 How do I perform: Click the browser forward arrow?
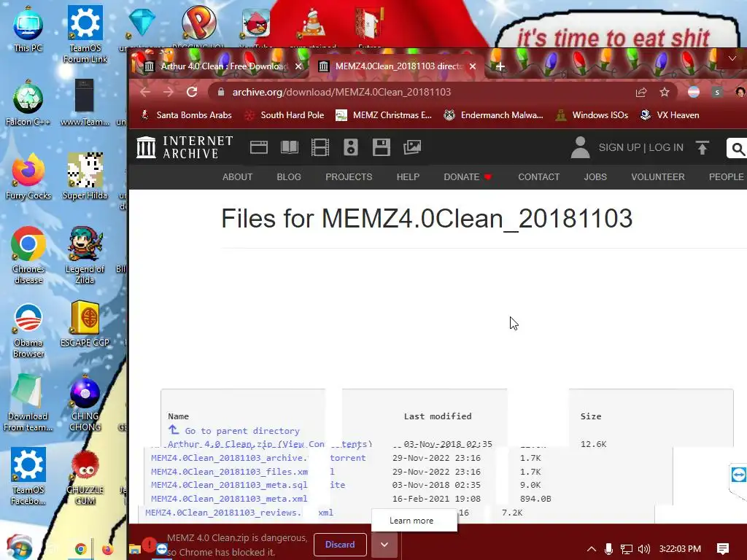coord(169,92)
